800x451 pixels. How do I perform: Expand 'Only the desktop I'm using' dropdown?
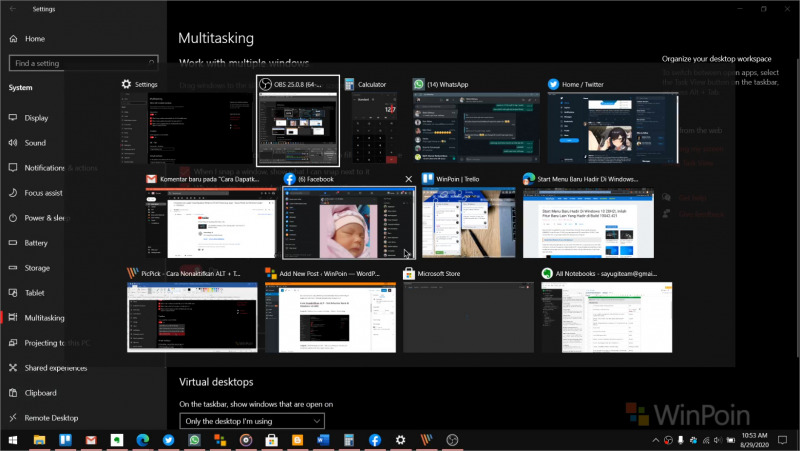point(252,421)
